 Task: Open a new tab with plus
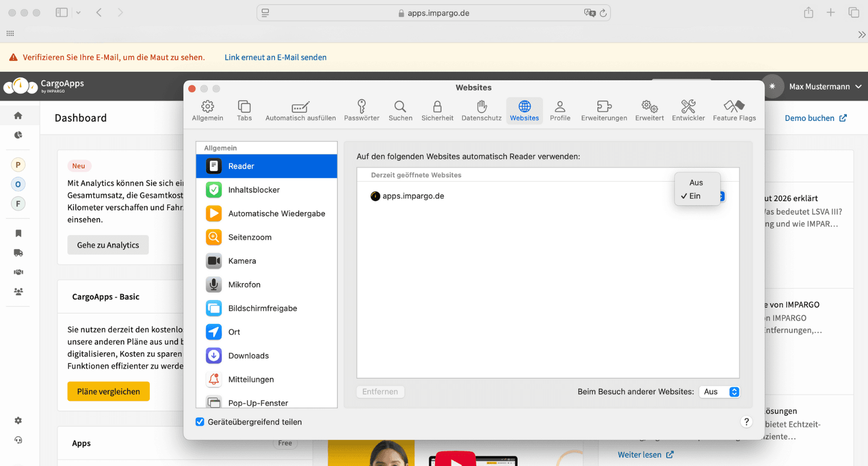coord(831,12)
